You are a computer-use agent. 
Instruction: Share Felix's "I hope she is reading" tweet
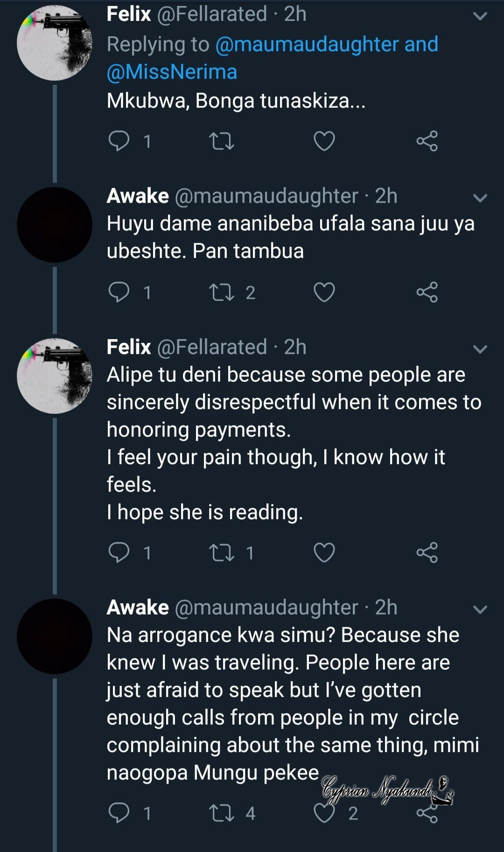click(427, 553)
